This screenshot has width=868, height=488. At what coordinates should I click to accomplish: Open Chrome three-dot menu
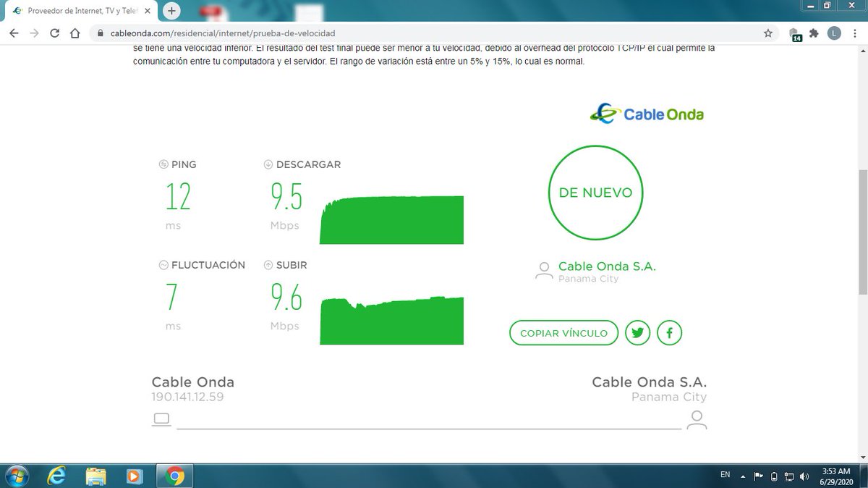[x=854, y=33]
